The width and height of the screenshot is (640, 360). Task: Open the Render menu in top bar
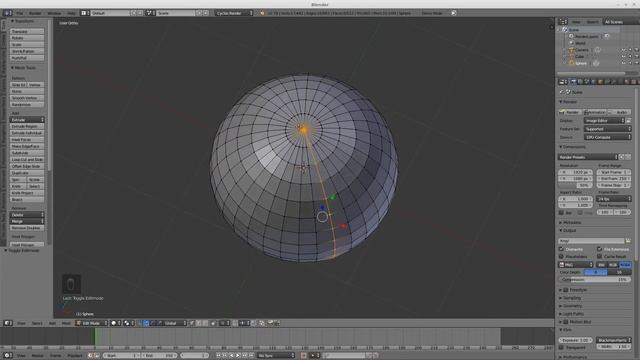[x=35, y=13]
